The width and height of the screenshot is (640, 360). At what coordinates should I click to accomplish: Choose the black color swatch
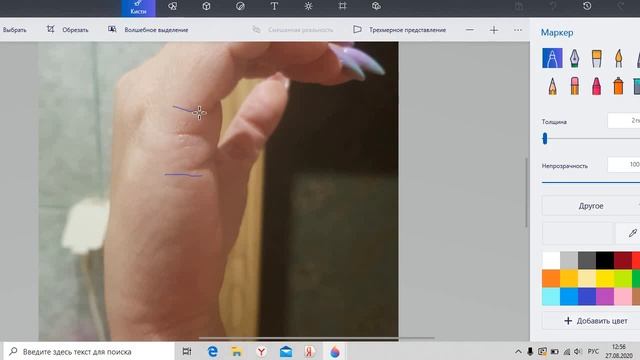pyautogui.click(x=605, y=260)
